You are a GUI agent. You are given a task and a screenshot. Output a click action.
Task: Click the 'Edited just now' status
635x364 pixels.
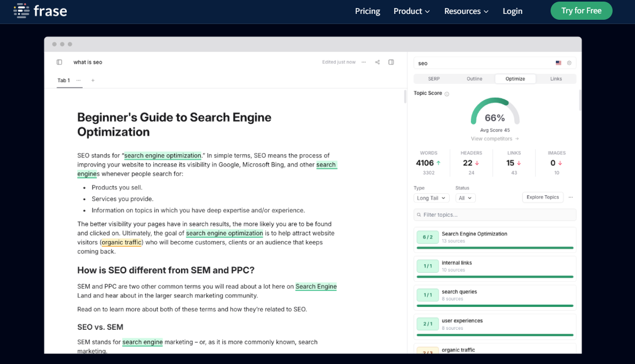[x=339, y=62]
